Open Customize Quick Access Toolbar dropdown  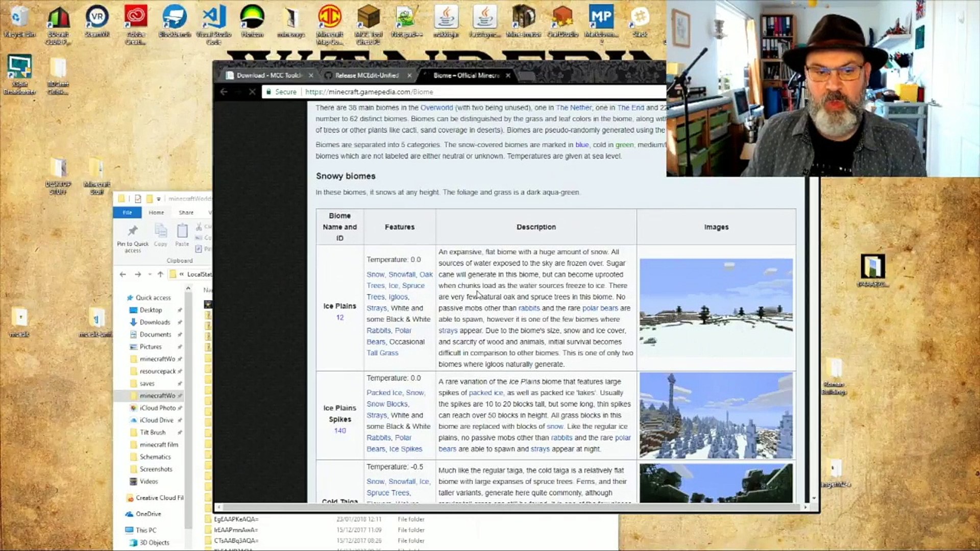[x=159, y=199]
